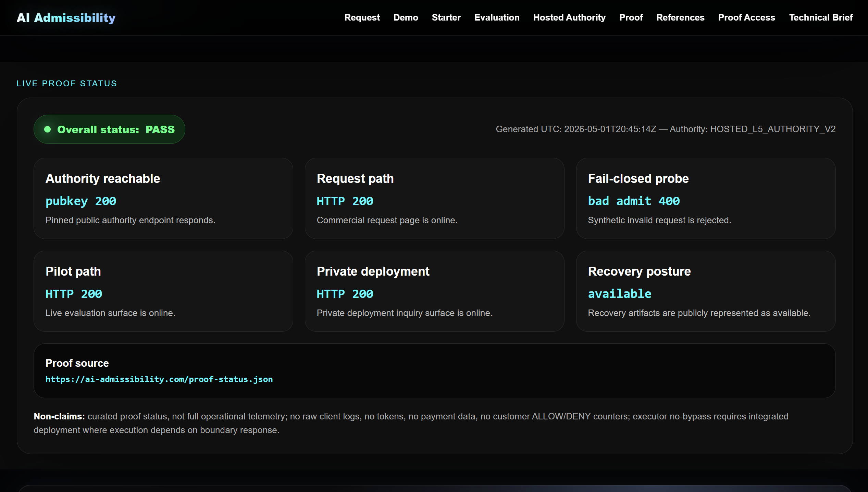Go to Proof Access in the navigation

tap(746, 17)
